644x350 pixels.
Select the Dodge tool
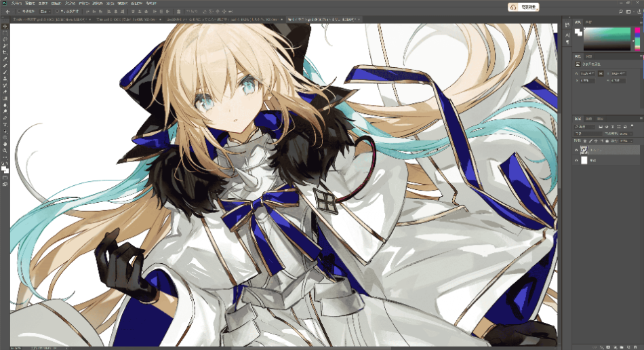[5, 111]
